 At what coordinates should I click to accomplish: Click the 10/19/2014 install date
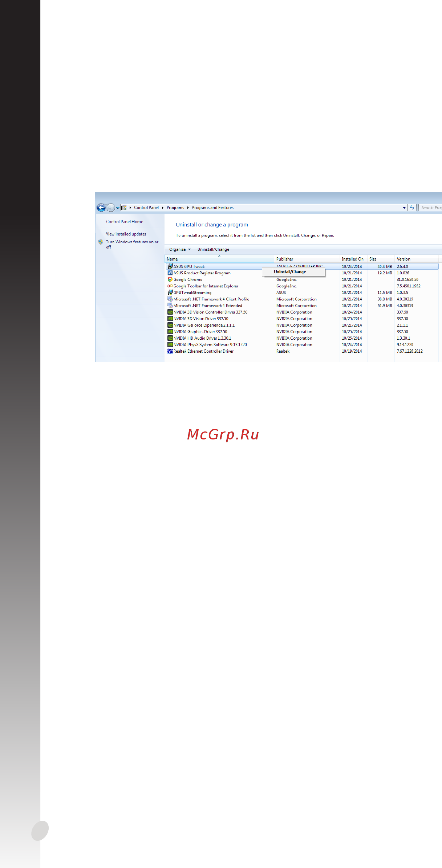[352, 351]
